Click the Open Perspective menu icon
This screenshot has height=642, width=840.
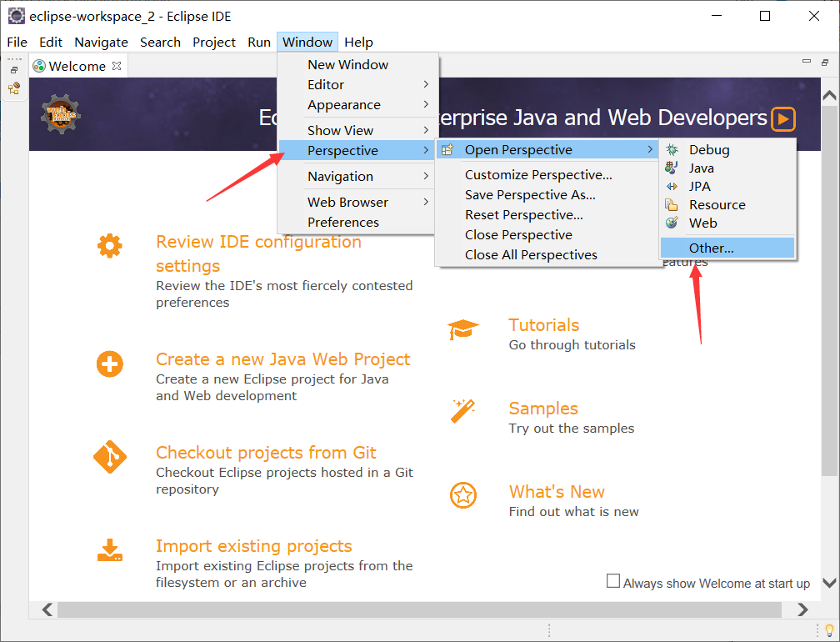pos(447,149)
